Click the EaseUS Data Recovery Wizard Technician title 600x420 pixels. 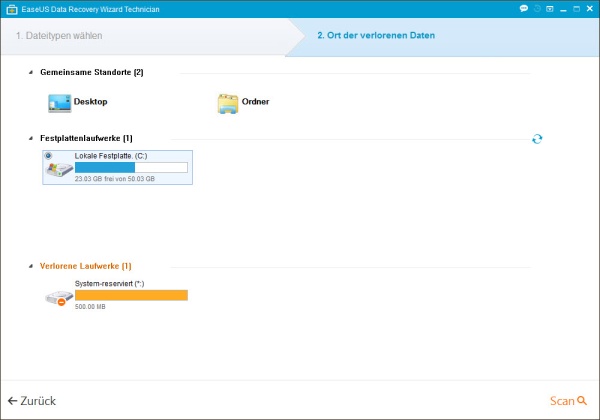[x=90, y=9]
